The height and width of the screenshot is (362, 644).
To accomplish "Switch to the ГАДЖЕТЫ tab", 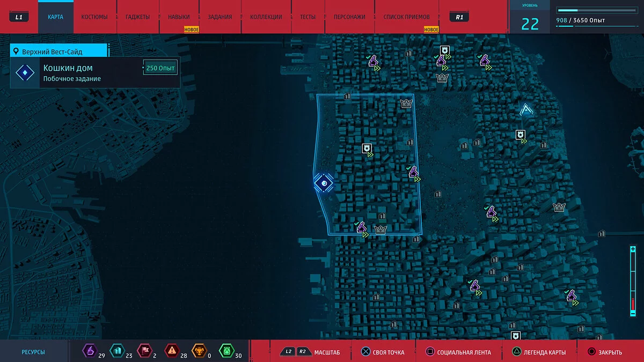I will [138, 17].
